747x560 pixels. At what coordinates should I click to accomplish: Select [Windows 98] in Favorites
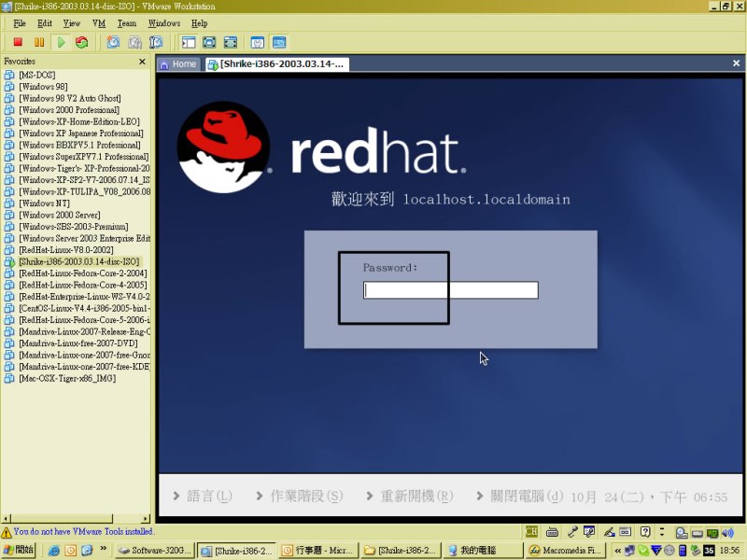tap(43, 87)
